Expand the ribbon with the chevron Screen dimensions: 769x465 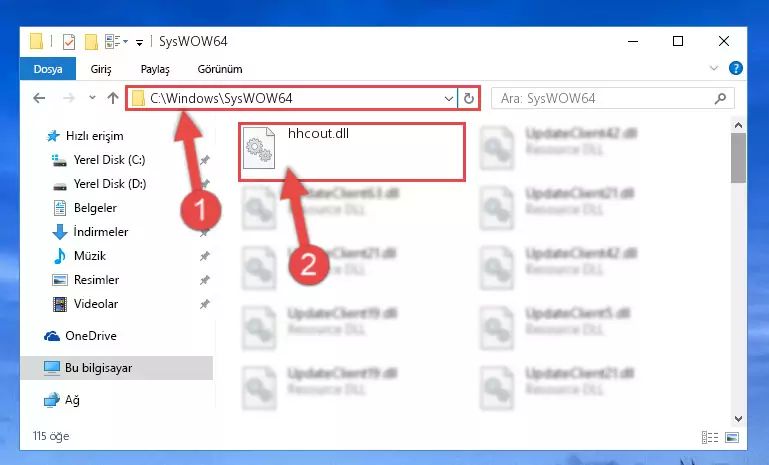coord(714,68)
